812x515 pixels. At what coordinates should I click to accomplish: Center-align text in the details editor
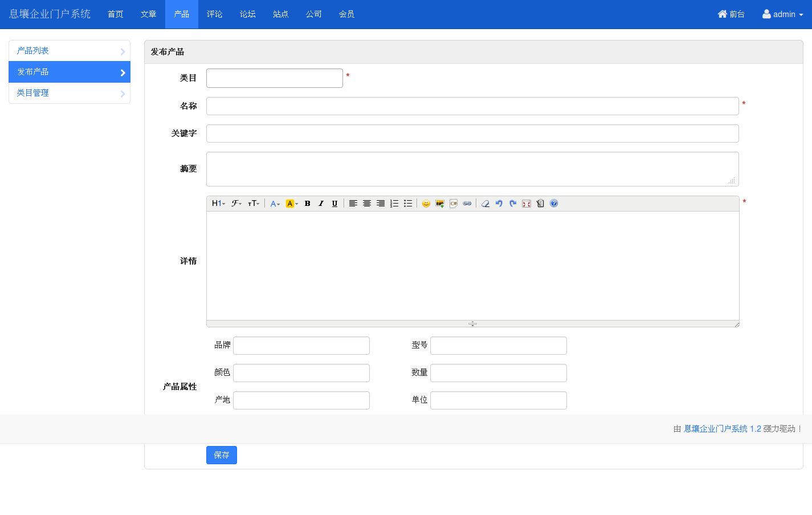coord(367,204)
